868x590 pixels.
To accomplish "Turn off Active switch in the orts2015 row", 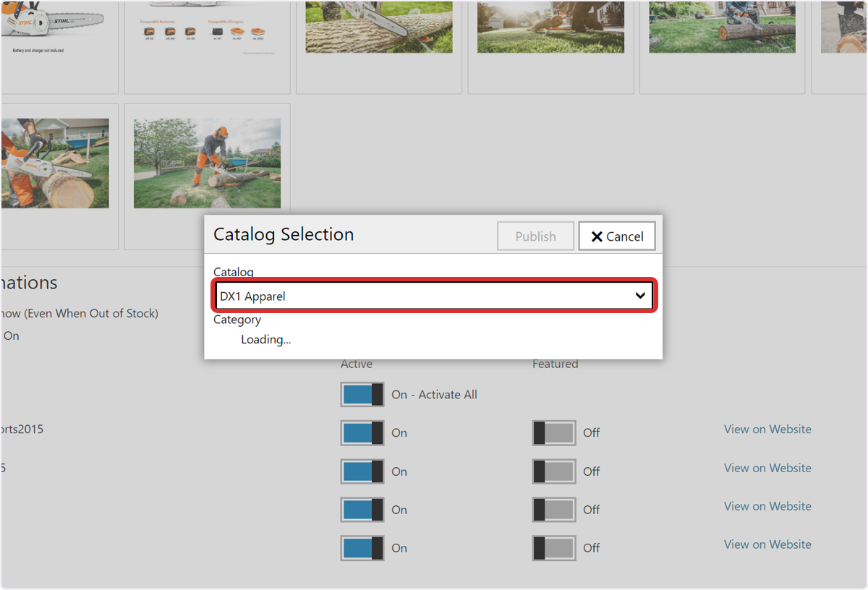I will coord(362,433).
